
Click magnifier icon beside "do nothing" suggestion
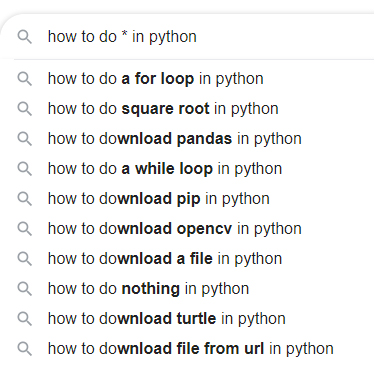pos(25,289)
